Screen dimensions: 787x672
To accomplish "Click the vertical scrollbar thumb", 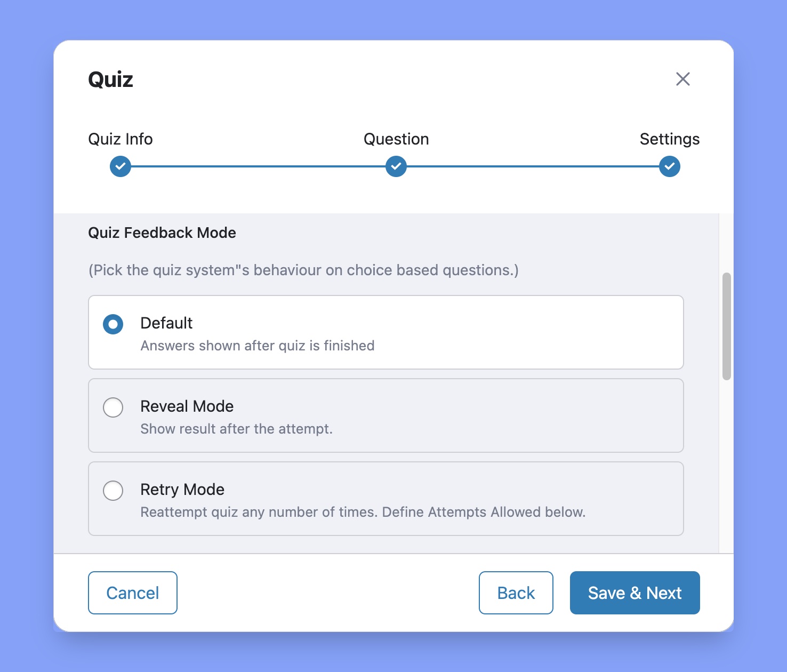I will click(726, 326).
